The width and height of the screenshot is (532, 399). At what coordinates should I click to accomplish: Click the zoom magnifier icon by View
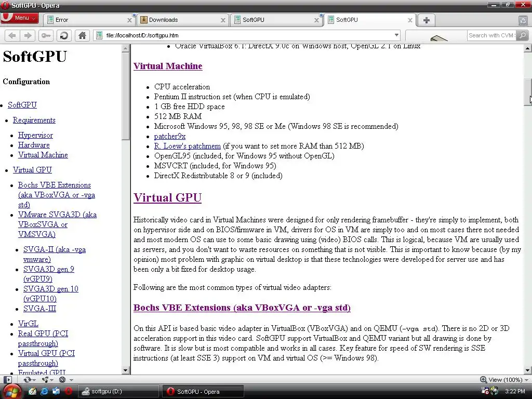[483, 380]
